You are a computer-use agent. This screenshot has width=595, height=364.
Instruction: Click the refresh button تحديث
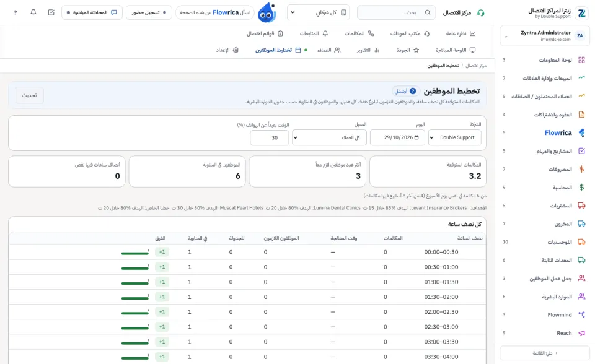[x=29, y=95]
